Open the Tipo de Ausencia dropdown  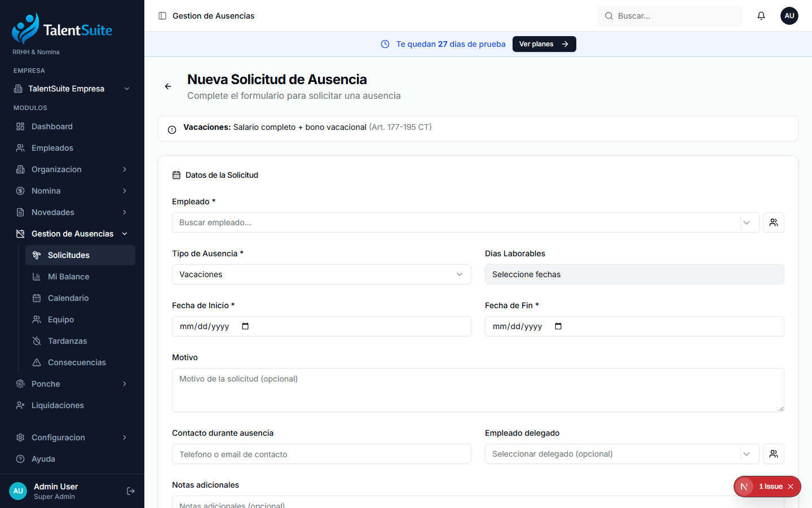click(x=321, y=274)
